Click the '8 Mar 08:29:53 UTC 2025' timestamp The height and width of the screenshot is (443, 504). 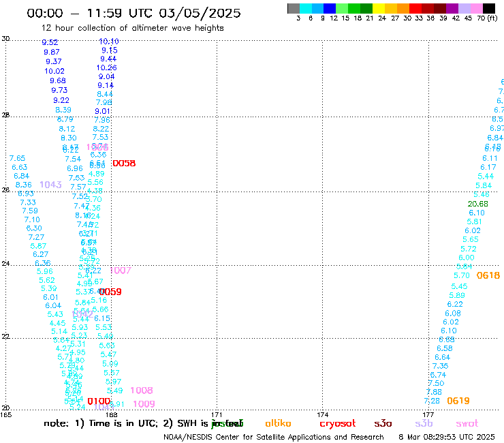point(447,437)
